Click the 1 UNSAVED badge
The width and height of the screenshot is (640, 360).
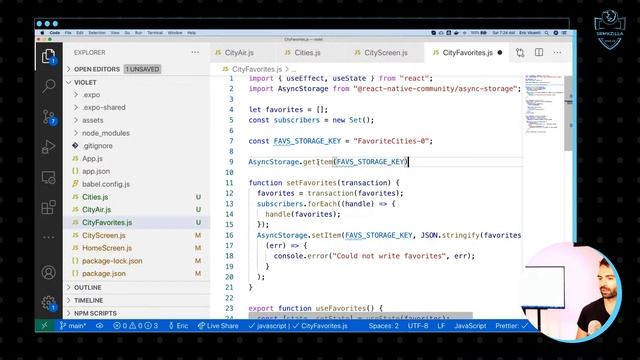142,69
